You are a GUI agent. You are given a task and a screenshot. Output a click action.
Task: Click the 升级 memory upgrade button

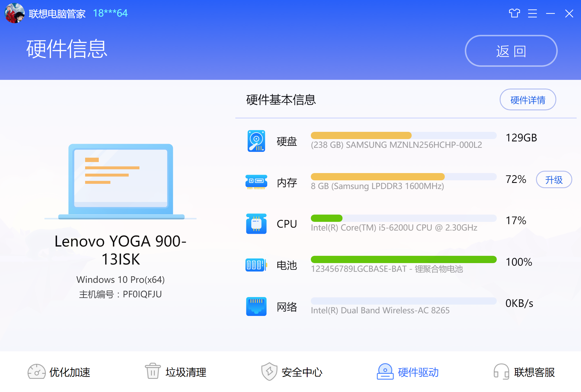point(554,179)
